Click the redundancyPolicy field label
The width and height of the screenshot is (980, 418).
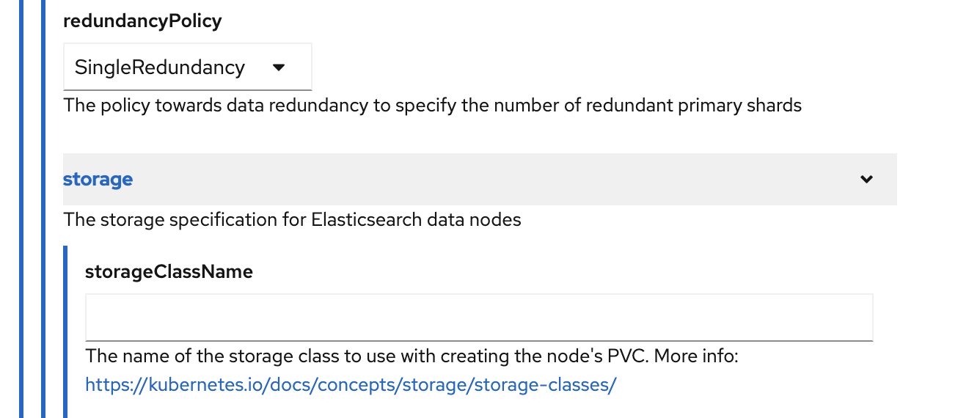[142, 21]
